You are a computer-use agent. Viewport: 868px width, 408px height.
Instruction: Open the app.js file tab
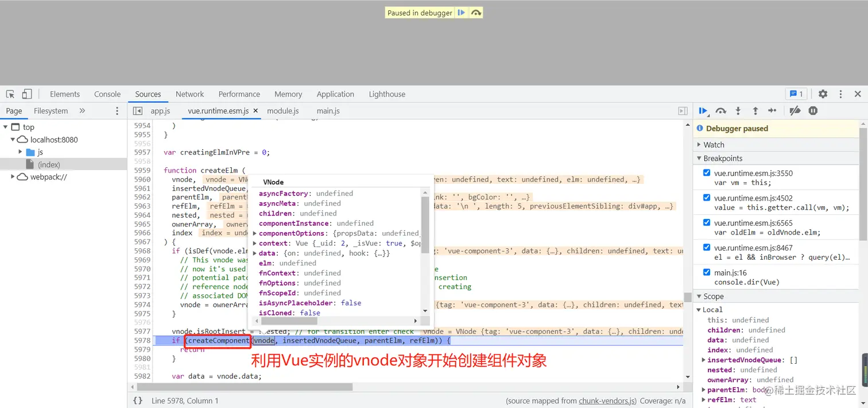(160, 111)
